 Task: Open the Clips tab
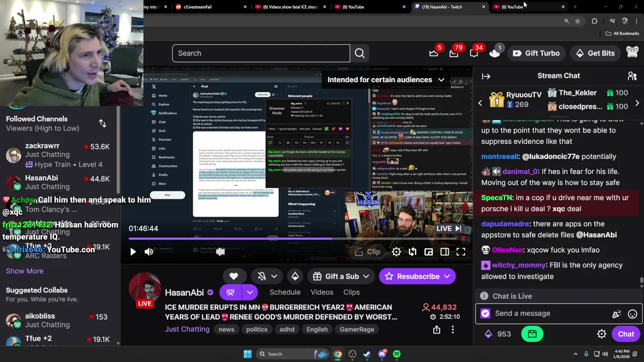pos(352,292)
